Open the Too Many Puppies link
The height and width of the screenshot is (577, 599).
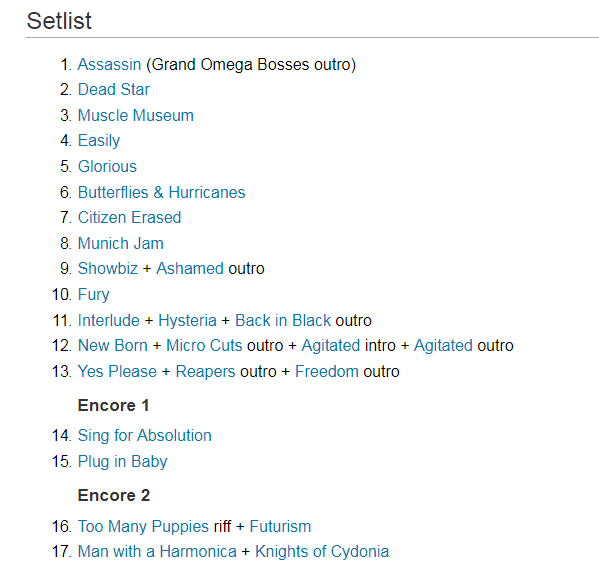(x=143, y=527)
